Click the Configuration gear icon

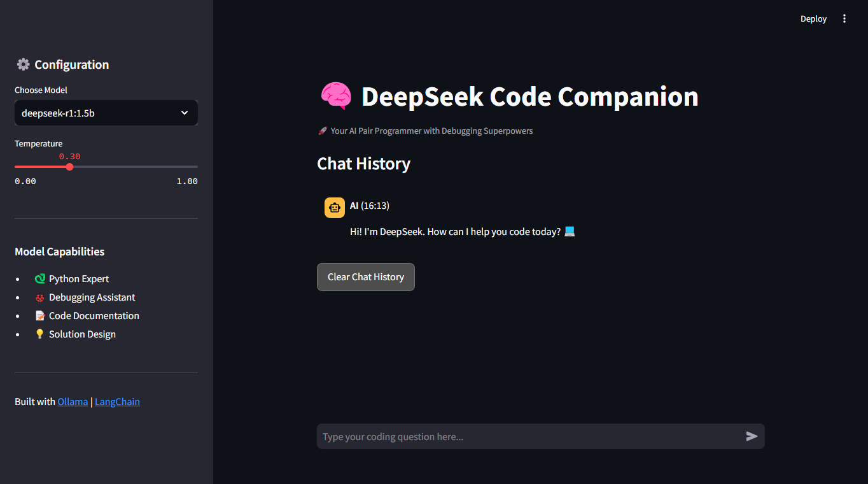click(23, 64)
